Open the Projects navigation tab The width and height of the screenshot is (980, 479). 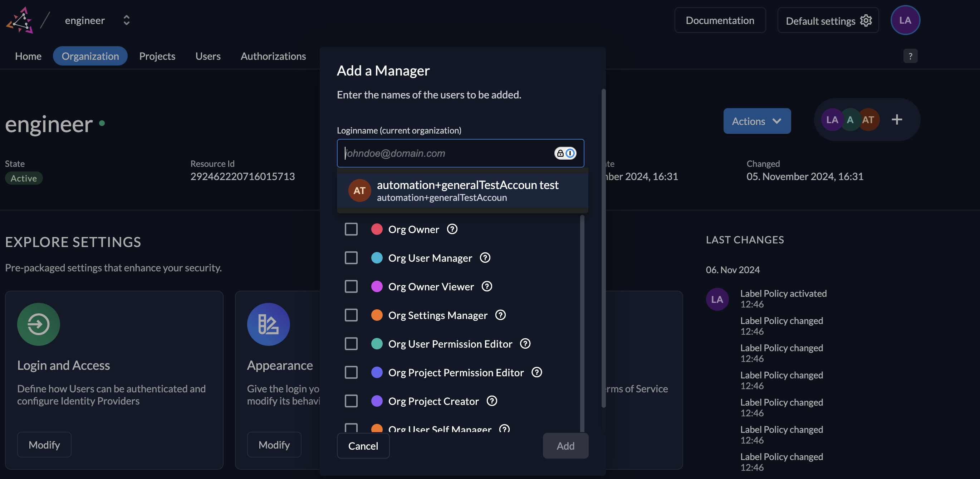tap(157, 56)
